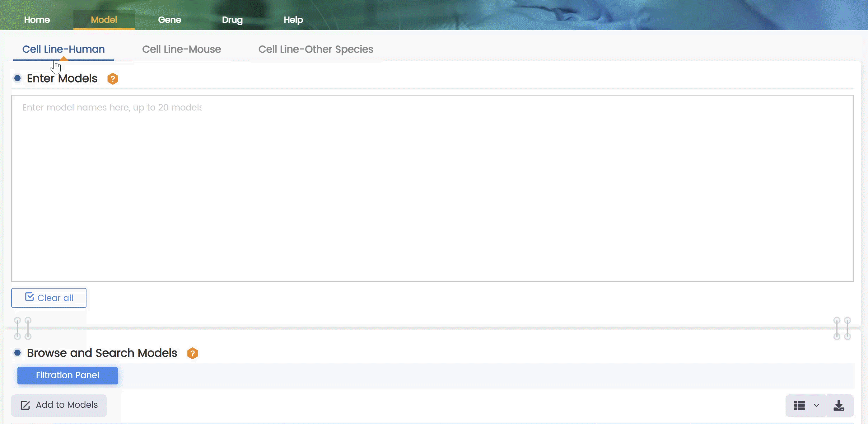Click the Browse and Search help icon

pos(192,353)
